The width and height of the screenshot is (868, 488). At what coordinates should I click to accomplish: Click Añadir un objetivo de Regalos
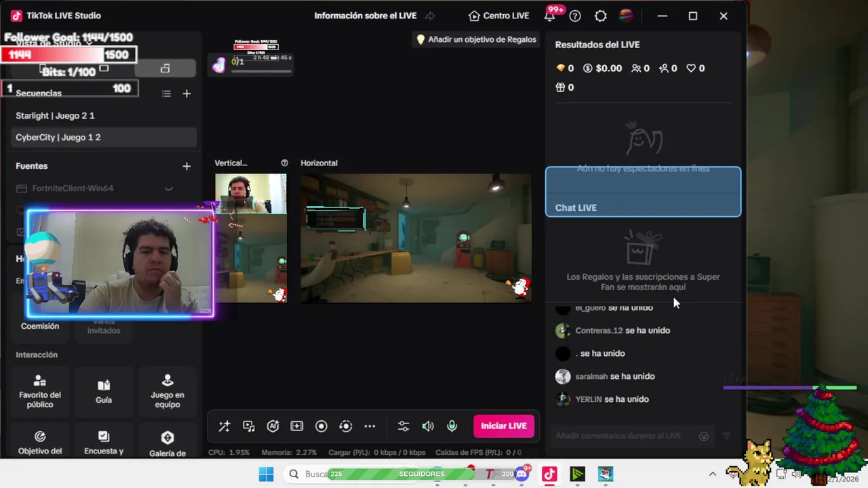pos(475,39)
